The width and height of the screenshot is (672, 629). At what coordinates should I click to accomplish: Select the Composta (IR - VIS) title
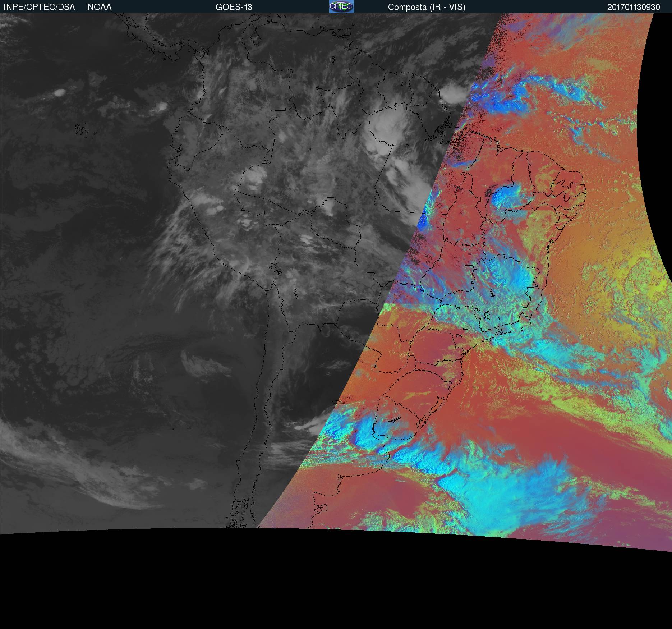point(427,7)
